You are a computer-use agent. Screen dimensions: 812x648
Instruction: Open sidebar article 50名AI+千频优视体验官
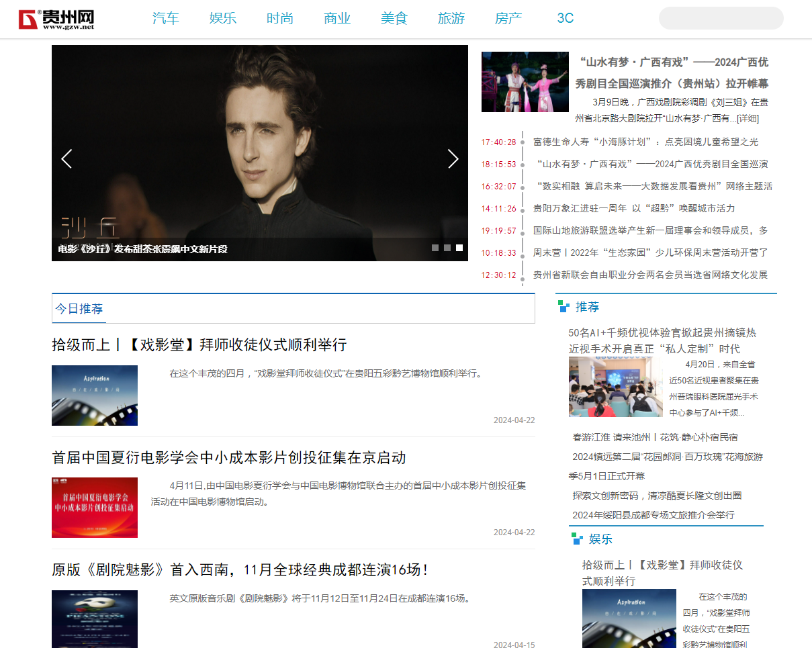point(662,340)
